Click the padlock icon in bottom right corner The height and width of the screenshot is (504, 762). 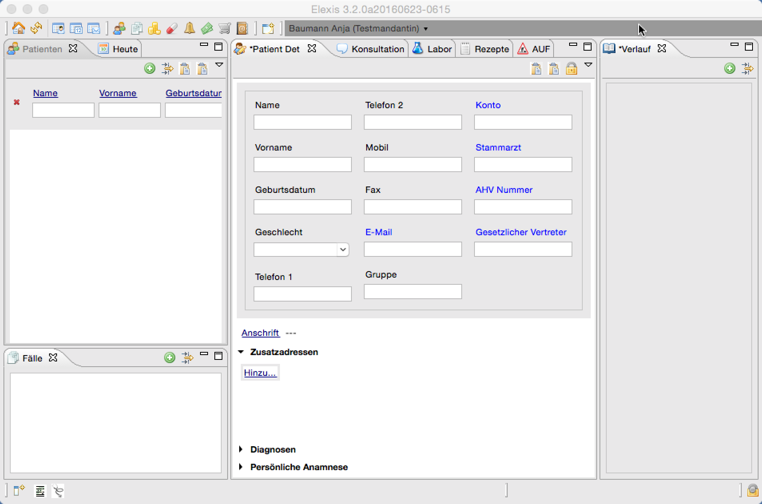click(753, 490)
